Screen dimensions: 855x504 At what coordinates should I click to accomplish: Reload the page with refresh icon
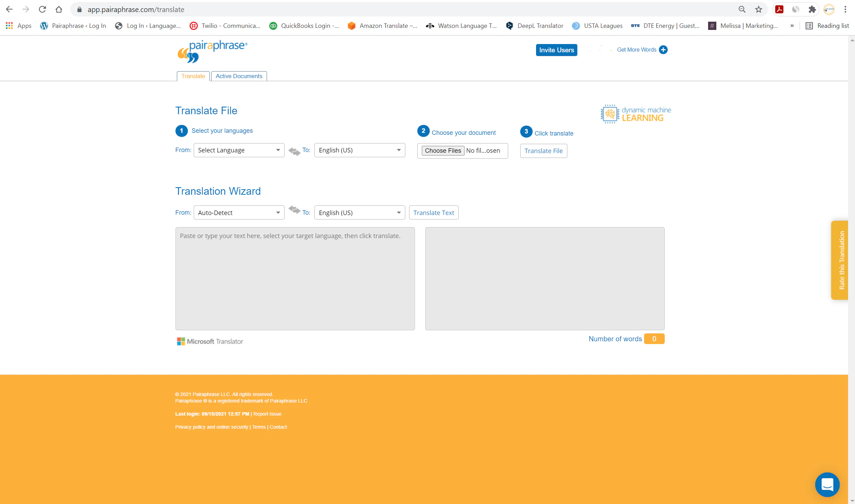(x=42, y=9)
